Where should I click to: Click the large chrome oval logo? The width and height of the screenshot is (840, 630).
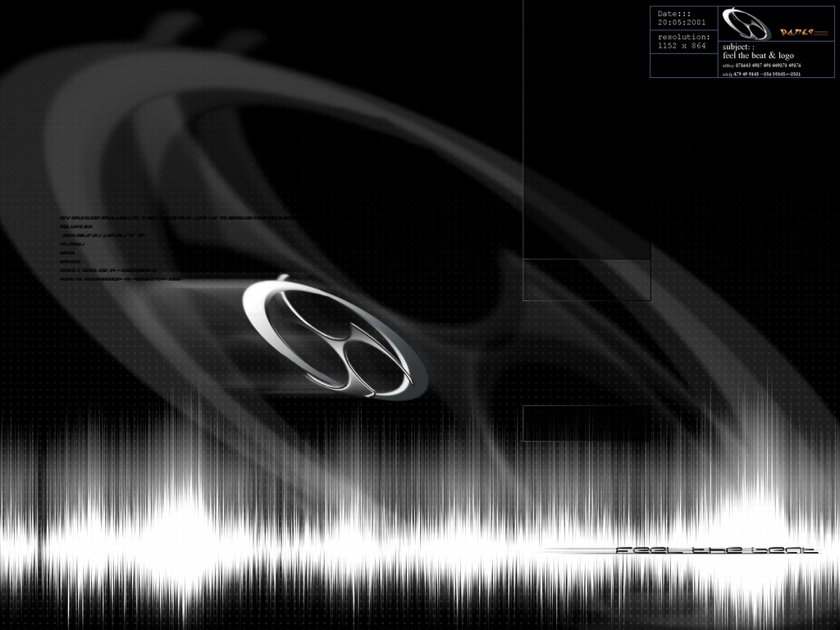(335, 337)
